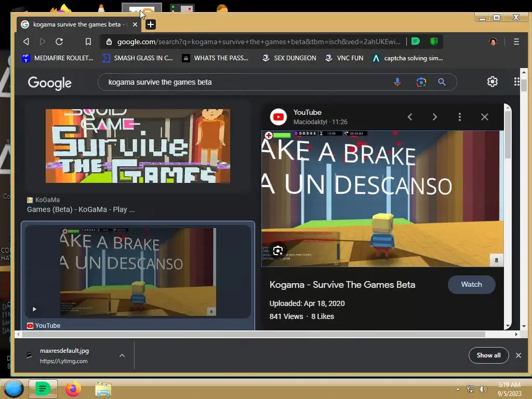Screen dimensions: 532x399
Task: Close the downloads bar
Action: pyautogui.click(x=518, y=355)
